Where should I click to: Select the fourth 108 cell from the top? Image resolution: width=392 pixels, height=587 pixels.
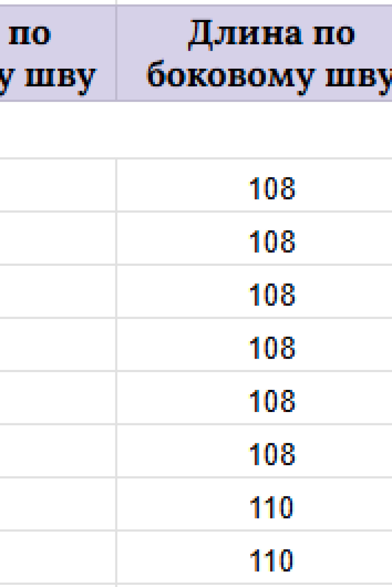[254, 345]
